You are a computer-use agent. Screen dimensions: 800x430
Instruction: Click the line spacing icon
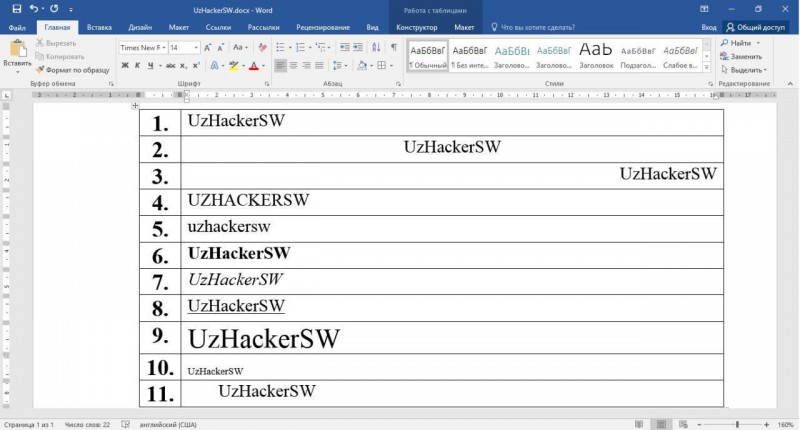(x=337, y=65)
